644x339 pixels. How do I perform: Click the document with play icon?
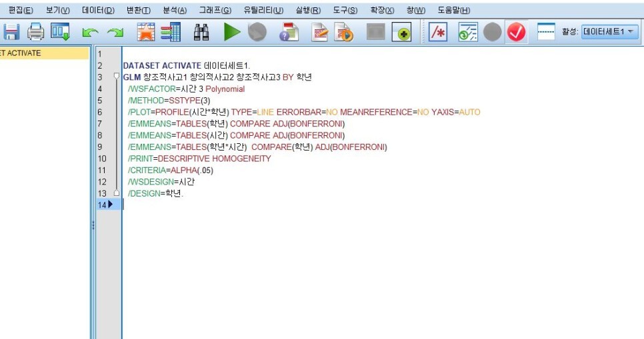[x=344, y=32]
